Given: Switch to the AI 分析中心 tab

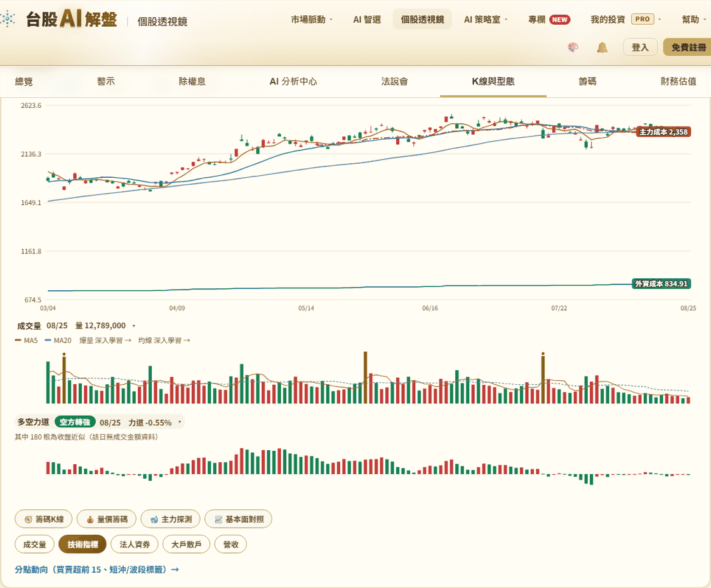Looking at the screenshot, I should [x=293, y=82].
